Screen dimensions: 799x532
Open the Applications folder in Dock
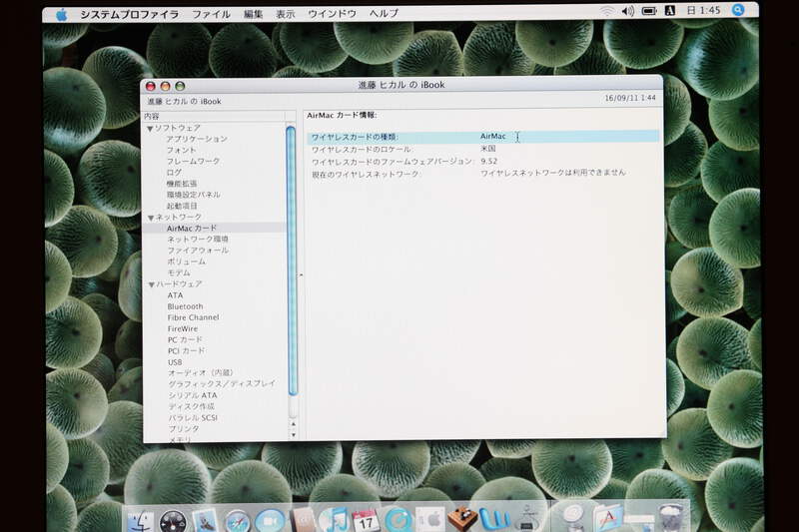pyautogui.click(x=607, y=518)
